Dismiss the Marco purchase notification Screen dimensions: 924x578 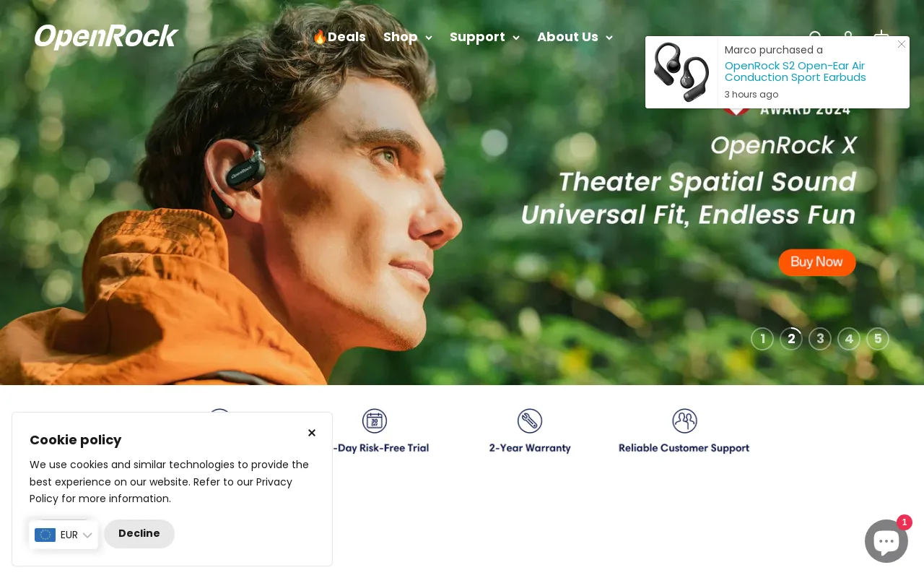coord(901,44)
